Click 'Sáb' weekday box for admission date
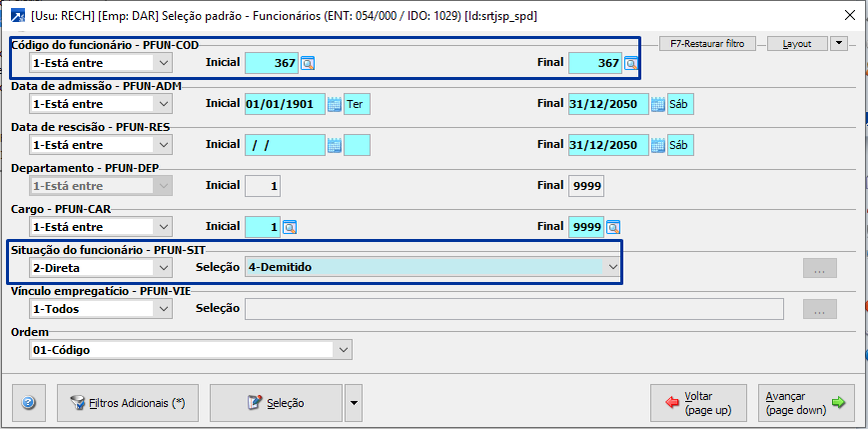 [x=680, y=104]
